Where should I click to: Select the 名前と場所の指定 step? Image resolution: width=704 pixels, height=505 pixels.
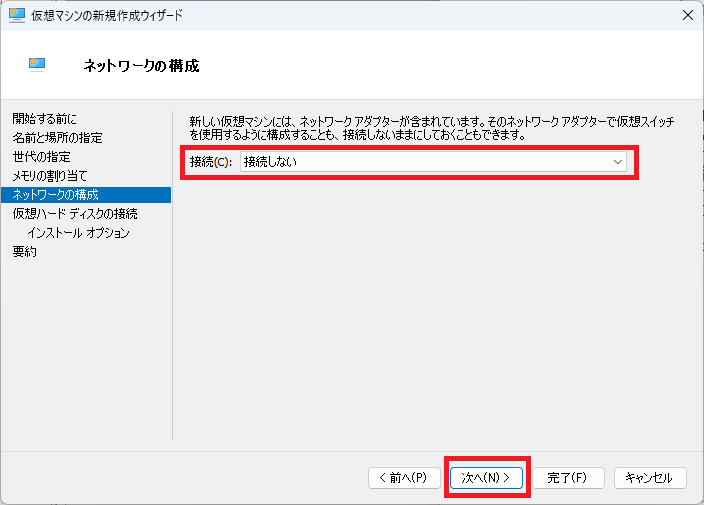pyautogui.click(x=57, y=138)
